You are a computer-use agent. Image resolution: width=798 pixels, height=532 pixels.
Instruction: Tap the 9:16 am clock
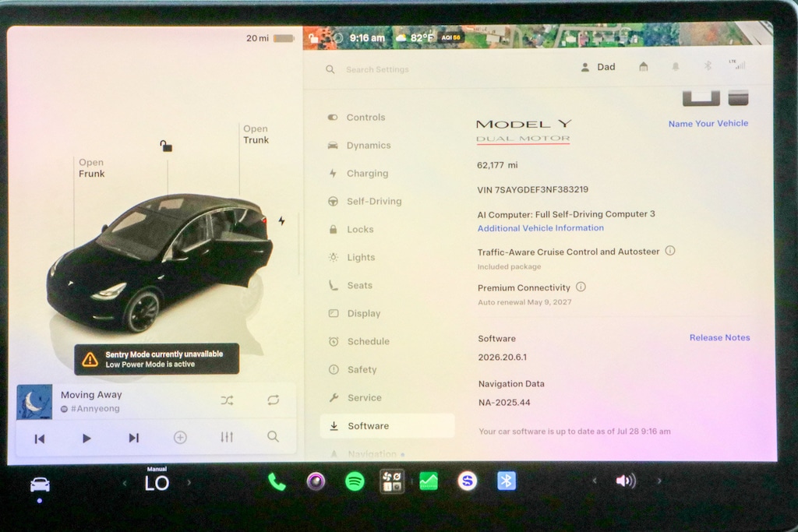[x=367, y=38]
